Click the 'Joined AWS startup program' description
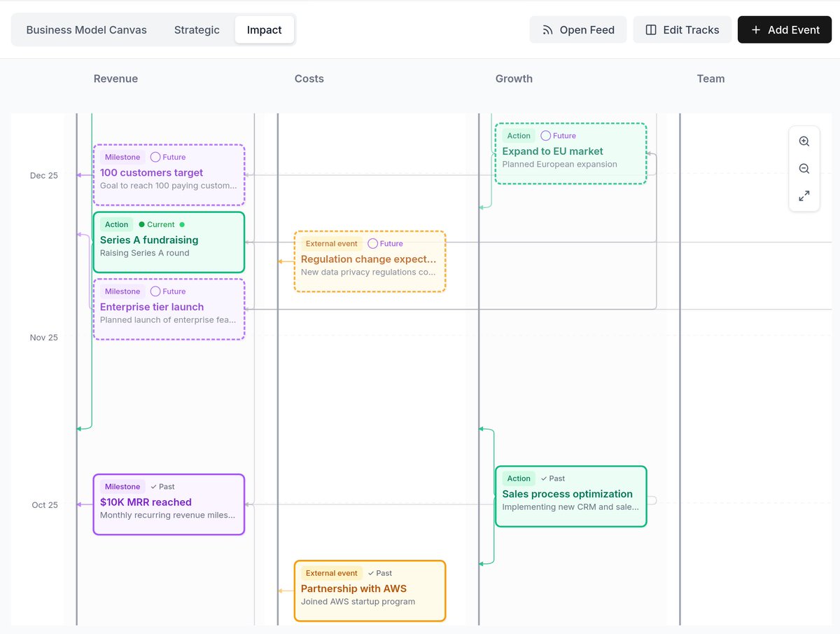Screen dimensions: 840x634 click(358, 602)
